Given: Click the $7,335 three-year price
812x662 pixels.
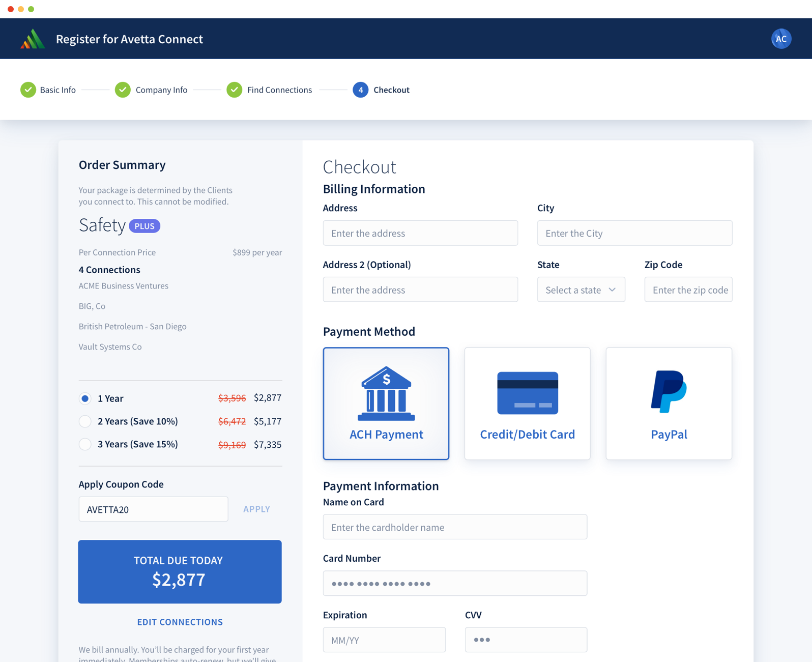Looking at the screenshot, I should coord(268,444).
